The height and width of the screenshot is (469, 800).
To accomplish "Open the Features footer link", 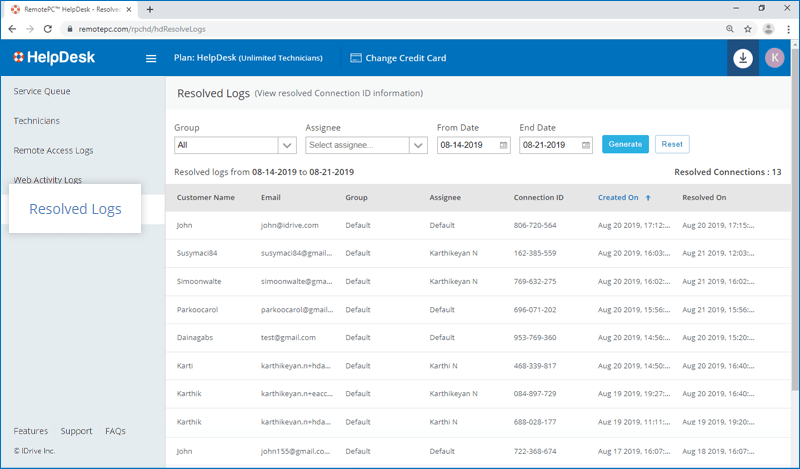I will coord(31,431).
